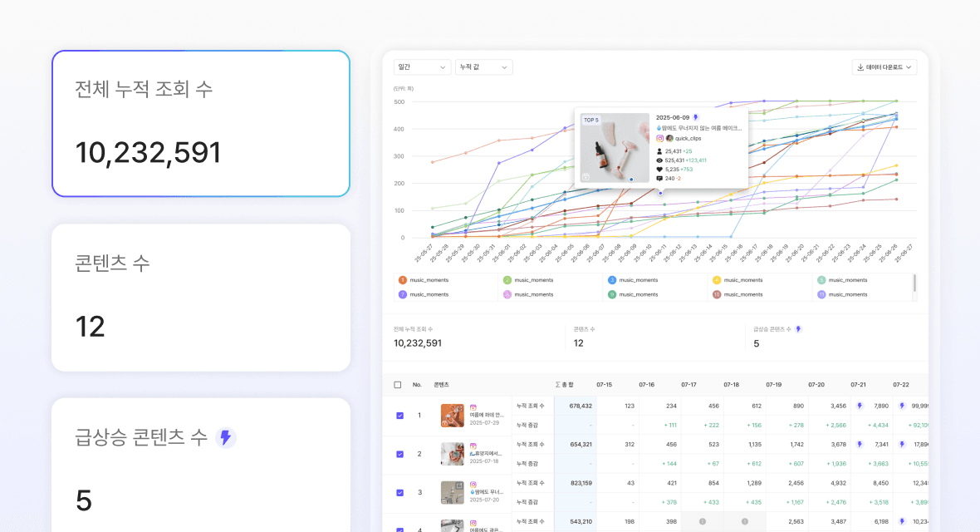Click the small lightning icon beside 급상승 콘텐츠 수 under the chart
This screenshot has width=980, height=532.
click(x=798, y=329)
